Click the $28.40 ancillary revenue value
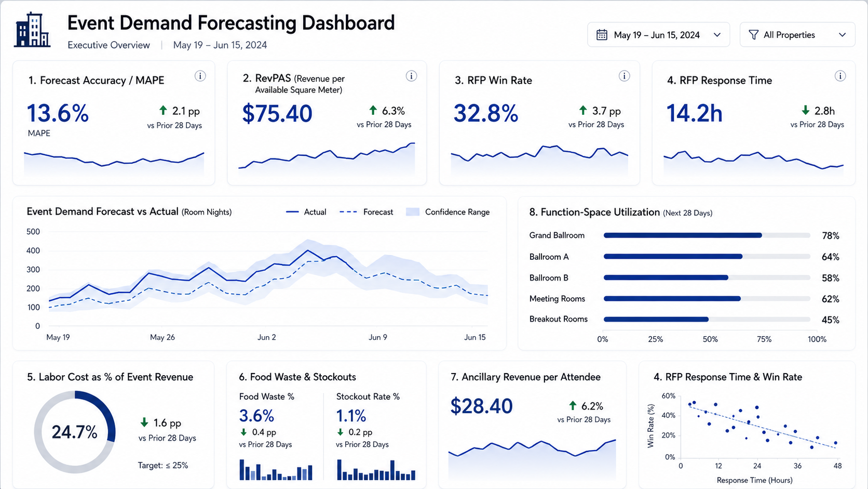 coord(481,406)
